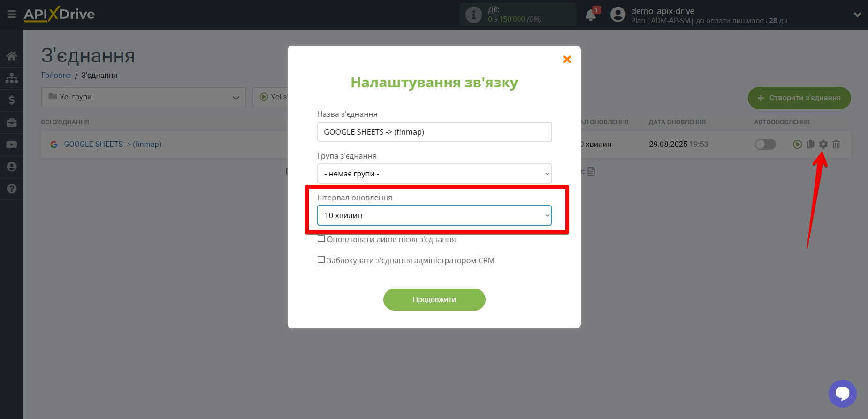Click the ApiX-Drive logo

point(59,14)
